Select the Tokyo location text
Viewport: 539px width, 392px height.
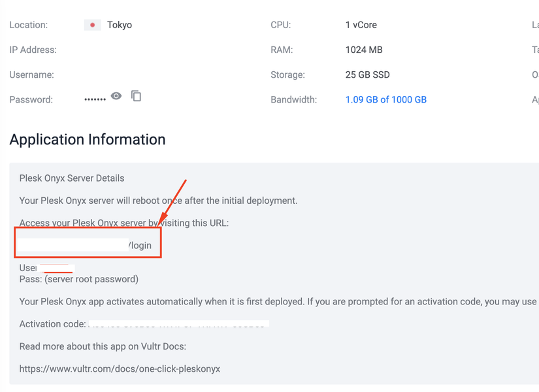click(120, 25)
